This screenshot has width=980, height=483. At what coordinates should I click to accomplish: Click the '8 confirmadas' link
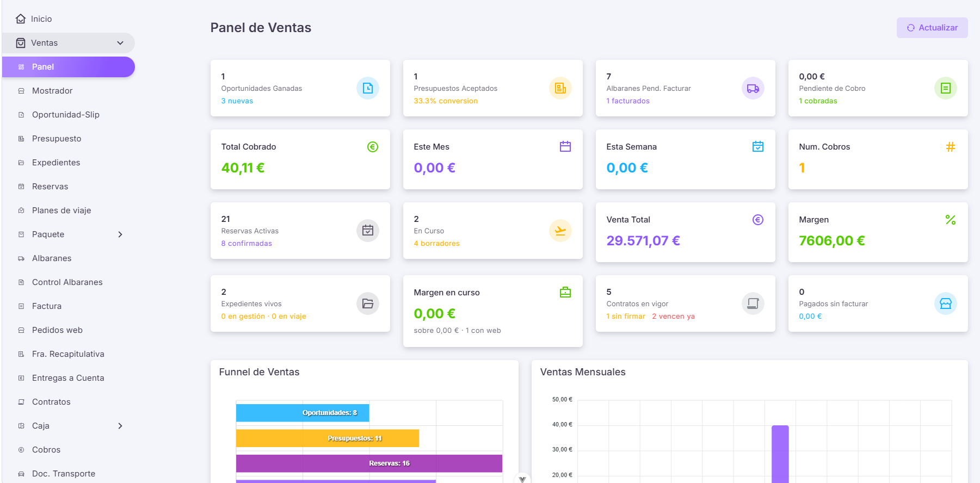click(246, 244)
